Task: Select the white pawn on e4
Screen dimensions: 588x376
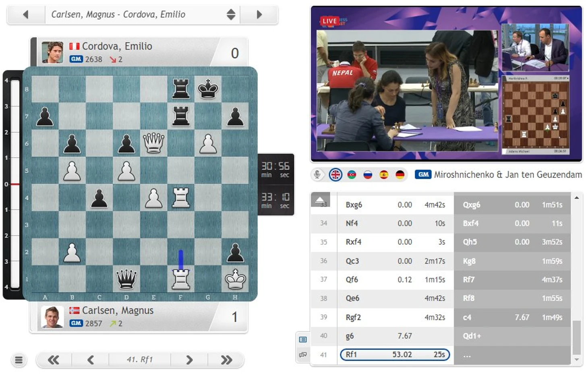Action: click(x=153, y=197)
